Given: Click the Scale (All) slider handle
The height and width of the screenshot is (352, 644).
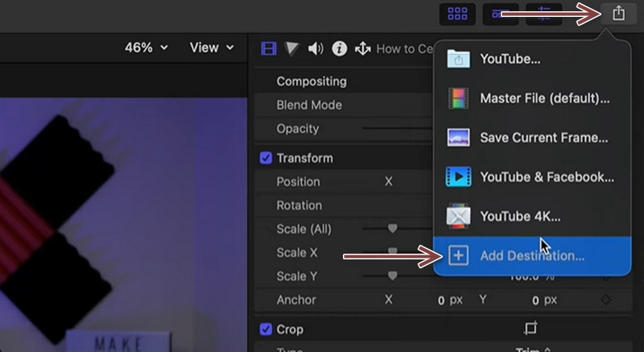Looking at the screenshot, I should click(393, 229).
